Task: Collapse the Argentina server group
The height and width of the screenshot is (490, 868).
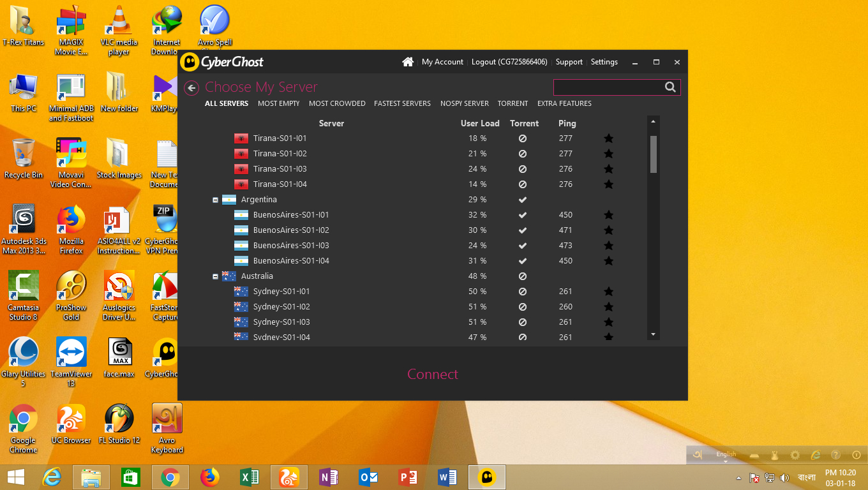Action: (216, 200)
